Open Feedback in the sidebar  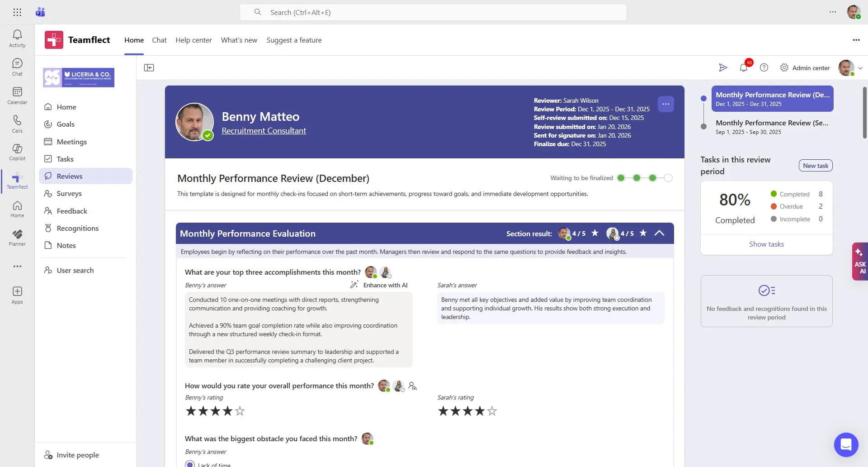click(x=85, y=211)
